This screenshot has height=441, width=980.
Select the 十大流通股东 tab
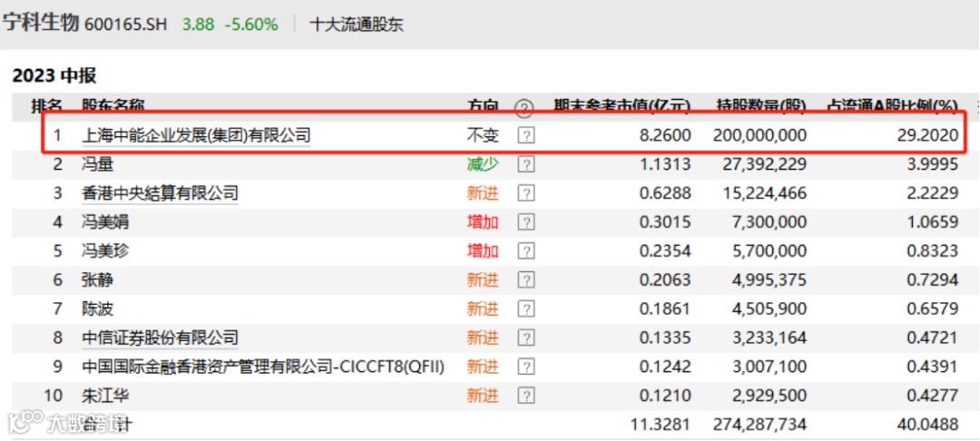[x=357, y=24]
